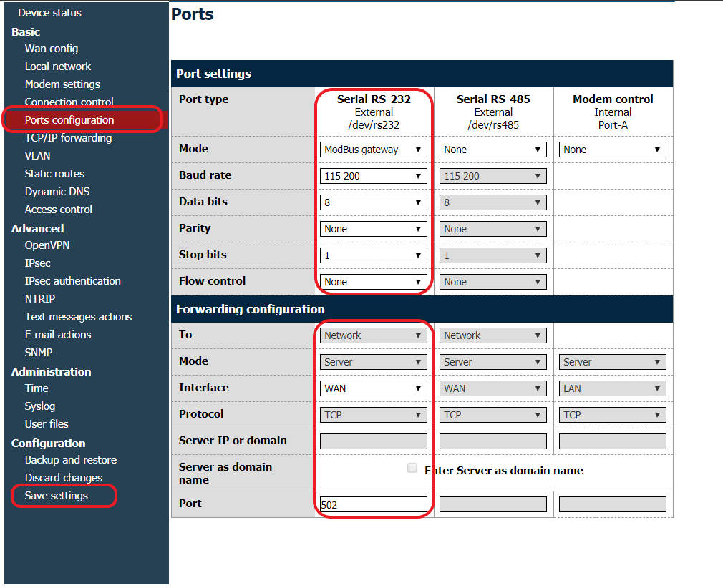Image resolution: width=723 pixels, height=588 pixels.
Task: Click RS-485 Port input field
Action: [493, 504]
